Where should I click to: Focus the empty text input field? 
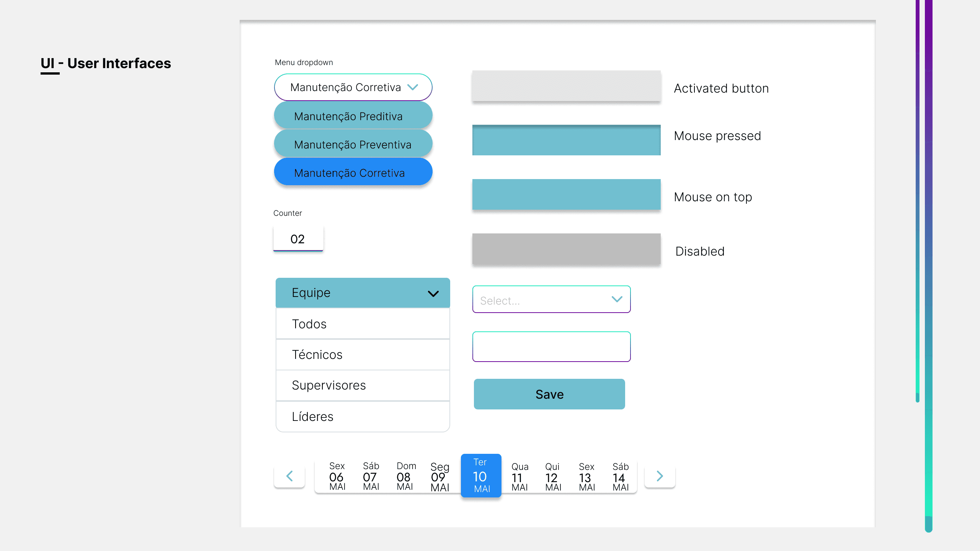551,347
